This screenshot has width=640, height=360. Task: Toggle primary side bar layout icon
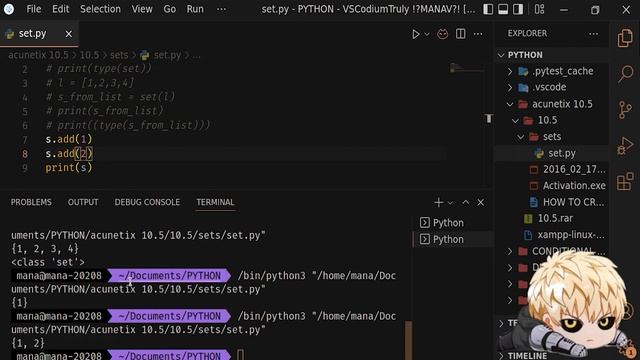click(x=488, y=9)
